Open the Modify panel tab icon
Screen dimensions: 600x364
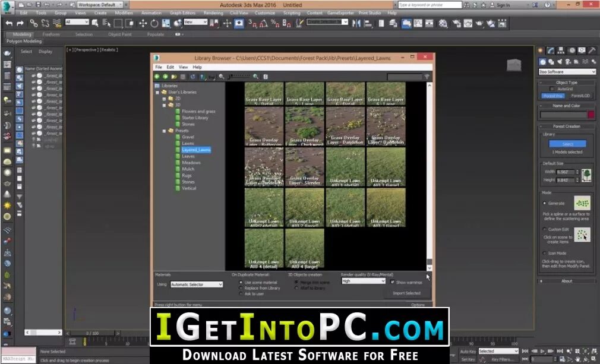point(551,50)
